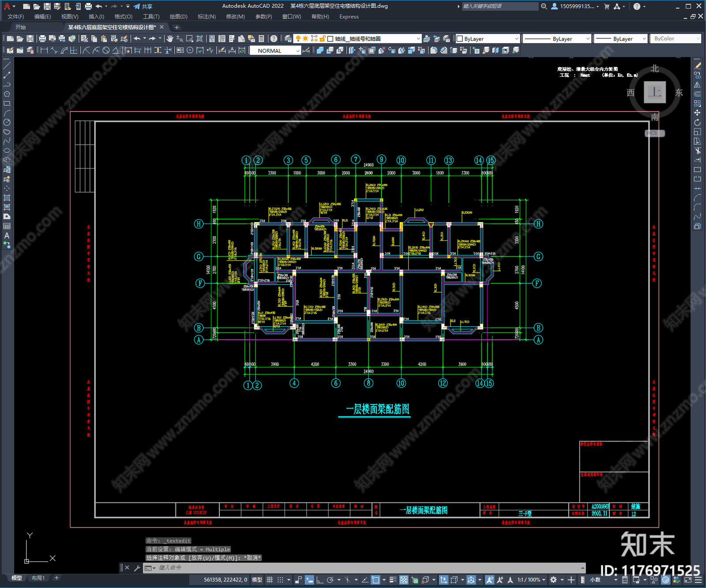Toggle grid display in status bar
706x588 pixels.
pos(270,580)
